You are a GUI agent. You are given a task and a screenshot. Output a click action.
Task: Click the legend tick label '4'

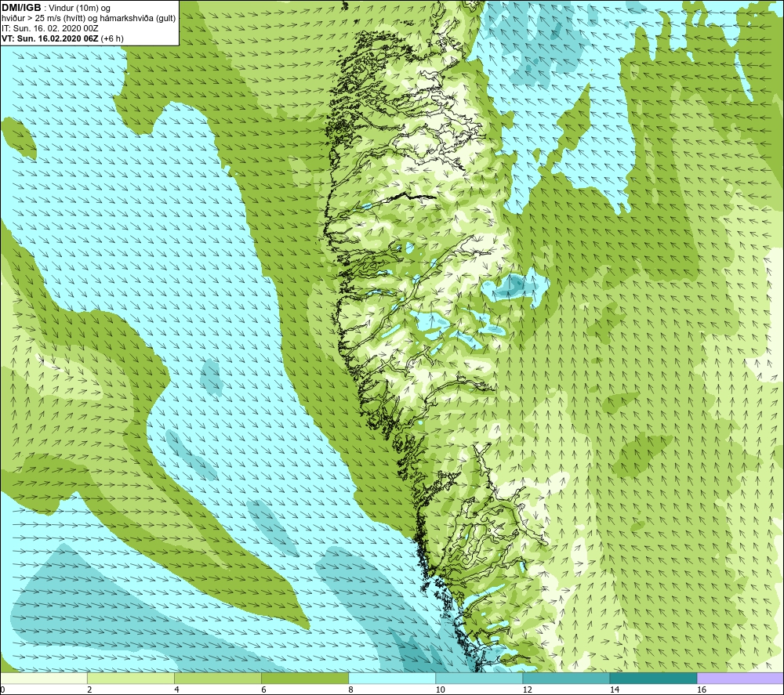[x=176, y=690]
